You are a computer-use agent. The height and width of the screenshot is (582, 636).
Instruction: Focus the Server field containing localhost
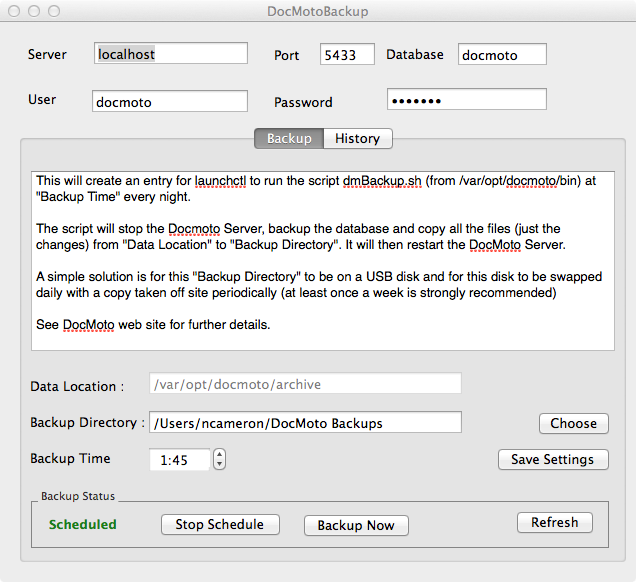pos(171,53)
